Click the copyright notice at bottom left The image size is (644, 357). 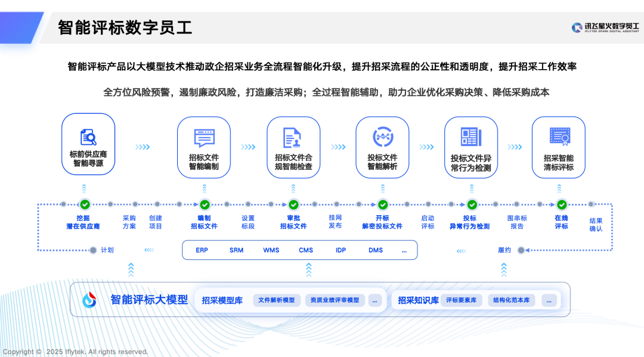click(x=75, y=352)
